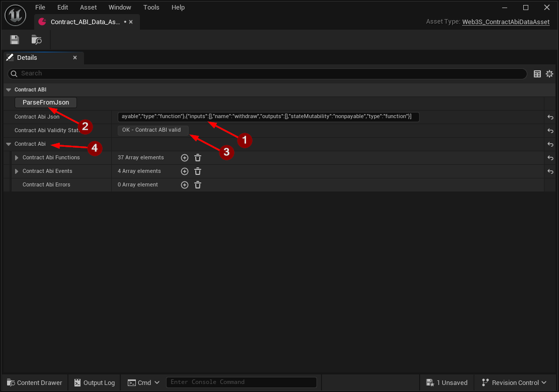Screen dimensions: 559x392
Task: Collapse the Contract ABI section
Action: pos(8,89)
